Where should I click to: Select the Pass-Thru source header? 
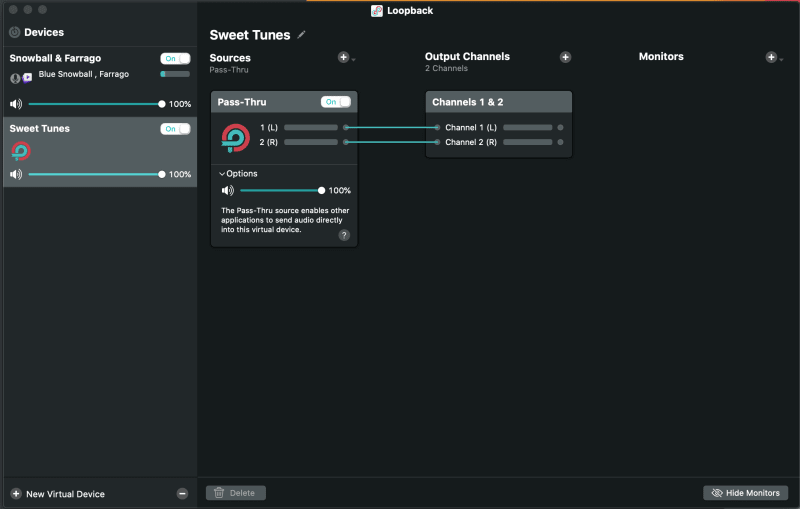click(x=284, y=102)
